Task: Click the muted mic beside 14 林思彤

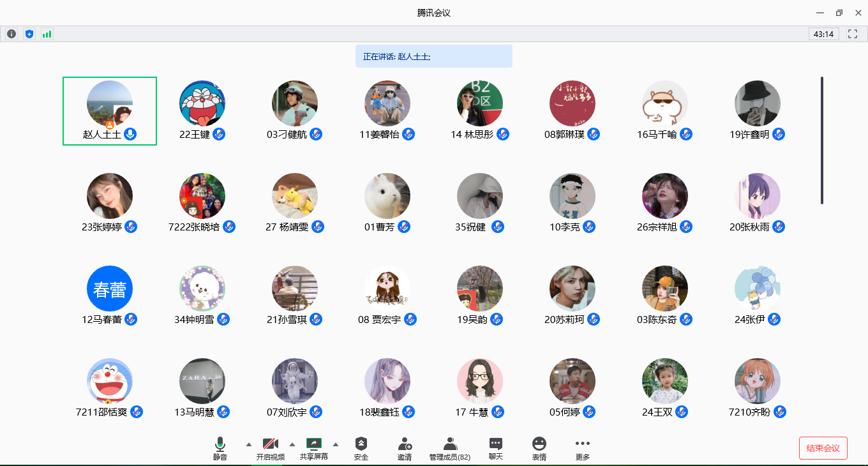Action: (x=503, y=134)
